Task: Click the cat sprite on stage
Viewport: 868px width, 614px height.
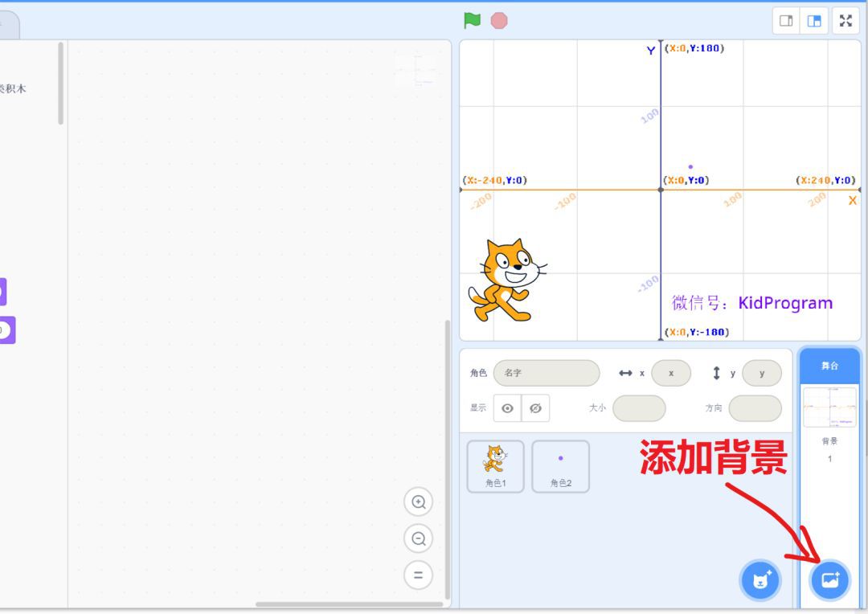Action: click(x=506, y=280)
